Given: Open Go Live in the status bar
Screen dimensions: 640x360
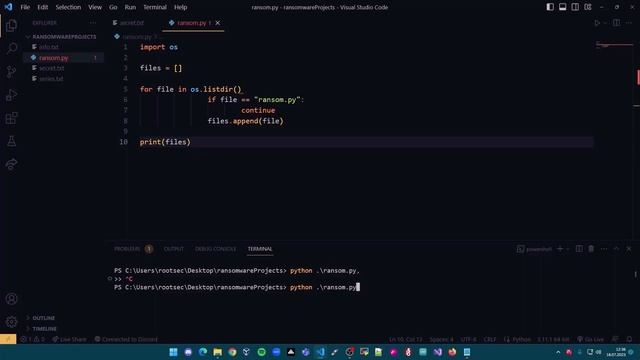Looking at the screenshot, I should tap(590, 339).
